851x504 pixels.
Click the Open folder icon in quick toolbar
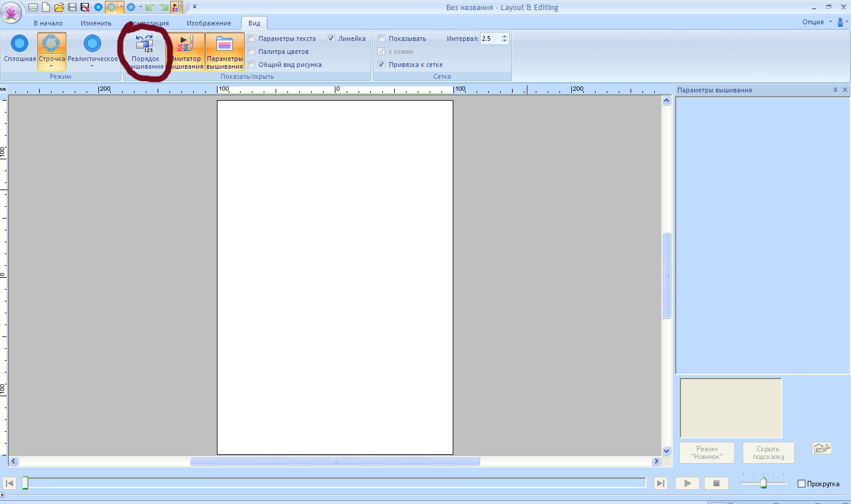point(59,8)
